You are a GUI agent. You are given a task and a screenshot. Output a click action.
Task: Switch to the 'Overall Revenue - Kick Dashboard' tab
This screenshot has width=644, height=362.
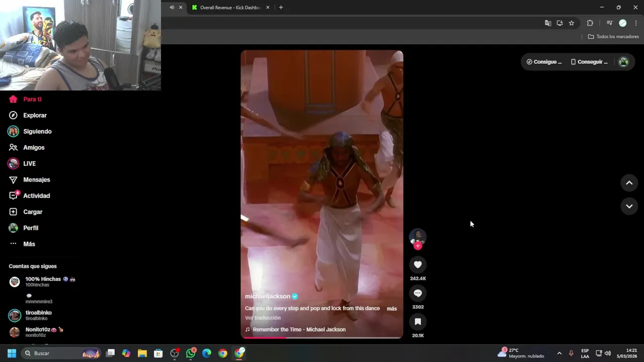coord(230,8)
